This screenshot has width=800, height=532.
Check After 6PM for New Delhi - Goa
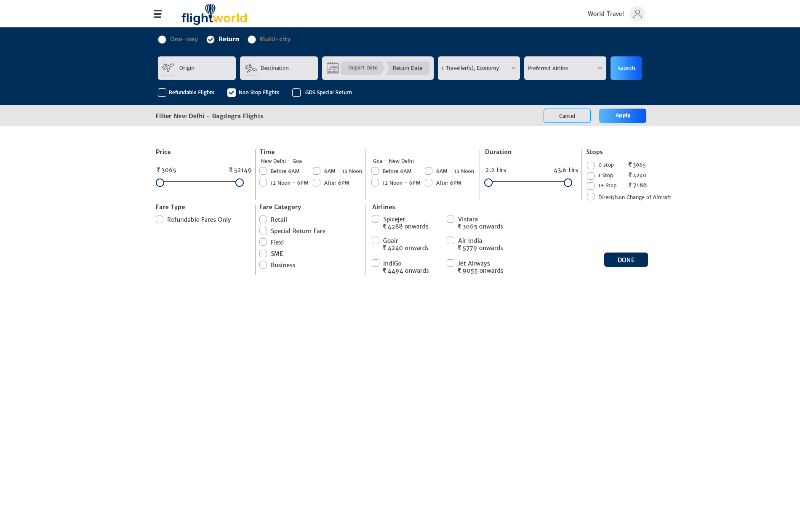pos(317,183)
